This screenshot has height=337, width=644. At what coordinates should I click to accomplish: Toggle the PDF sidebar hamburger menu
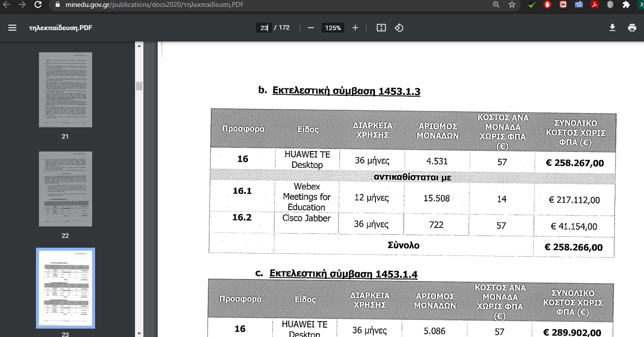point(13,28)
